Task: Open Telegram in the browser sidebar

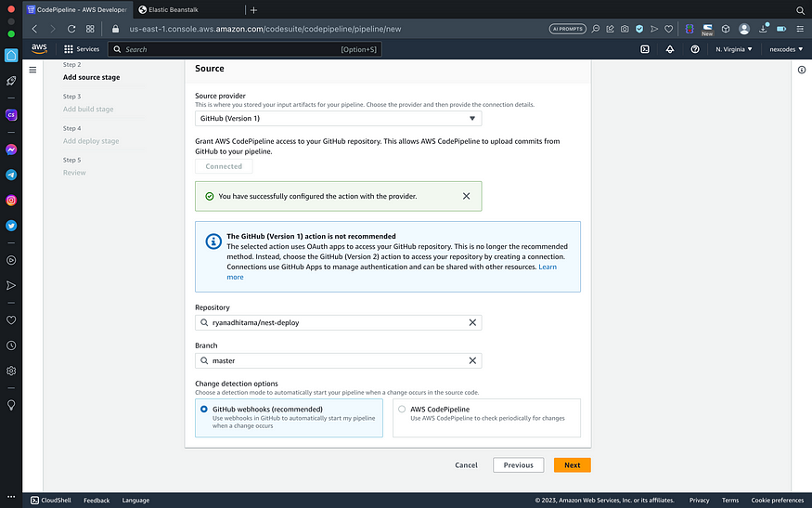Action: tap(11, 176)
